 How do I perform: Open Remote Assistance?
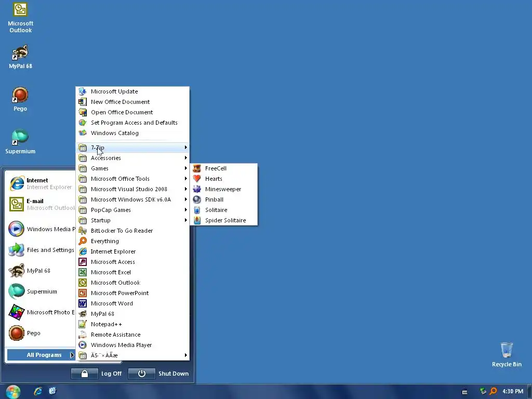pos(132,335)
